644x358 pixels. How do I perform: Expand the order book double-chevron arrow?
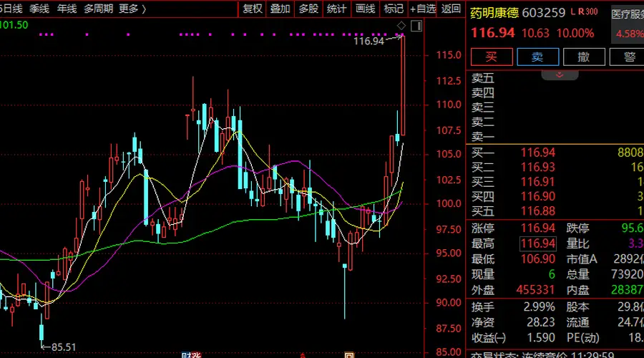(x=560, y=75)
